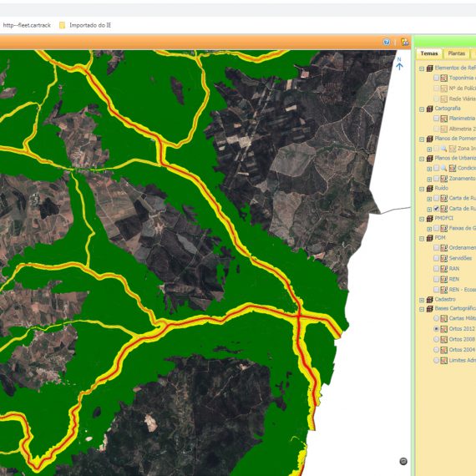Click the Ortos 2012 layer label
Screen dimensions: 476x476
462,329
